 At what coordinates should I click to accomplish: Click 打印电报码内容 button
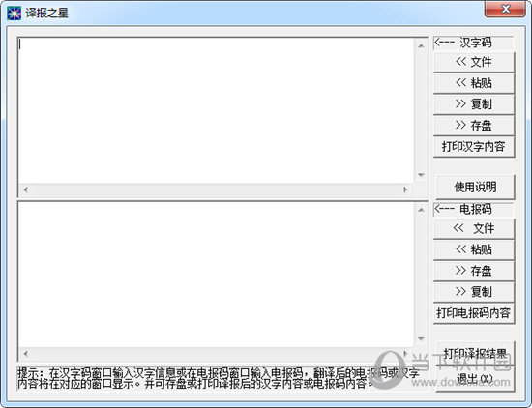pyautogui.click(x=474, y=313)
